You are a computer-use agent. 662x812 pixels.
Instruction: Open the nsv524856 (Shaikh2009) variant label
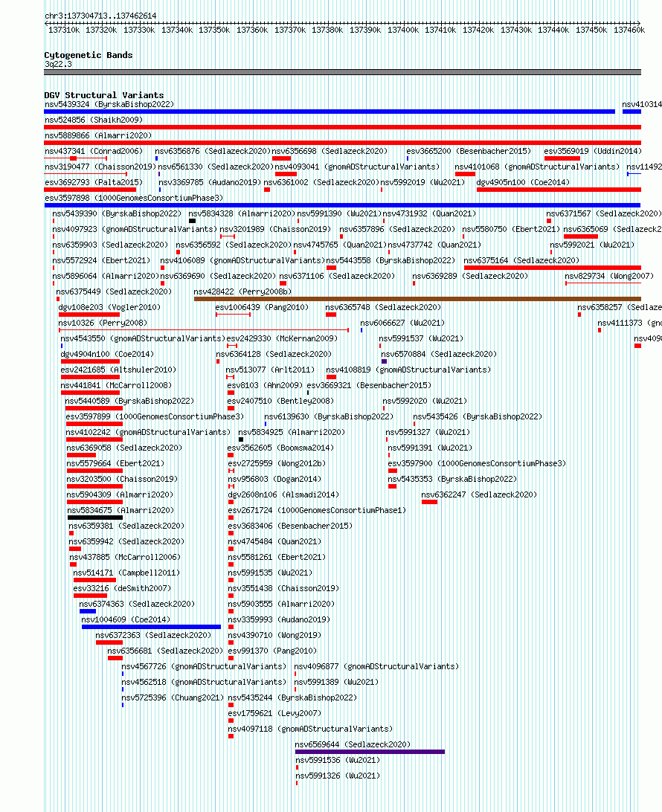tap(94, 120)
